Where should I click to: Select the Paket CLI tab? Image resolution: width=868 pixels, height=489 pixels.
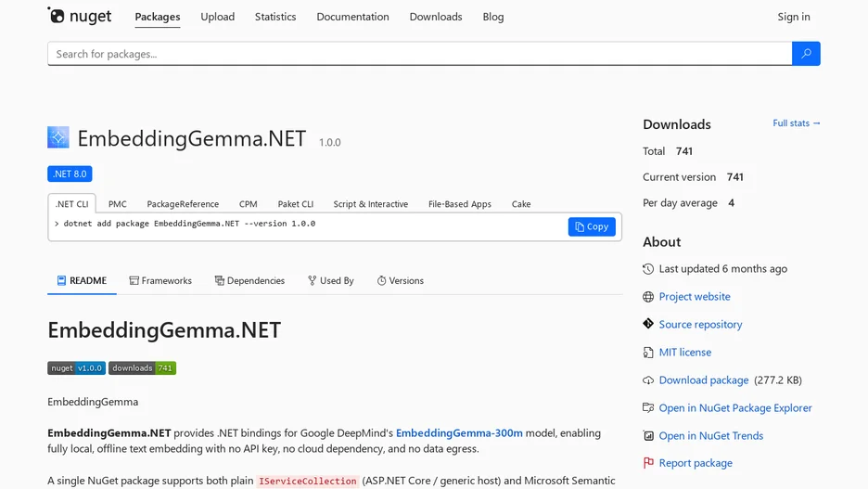tap(296, 204)
